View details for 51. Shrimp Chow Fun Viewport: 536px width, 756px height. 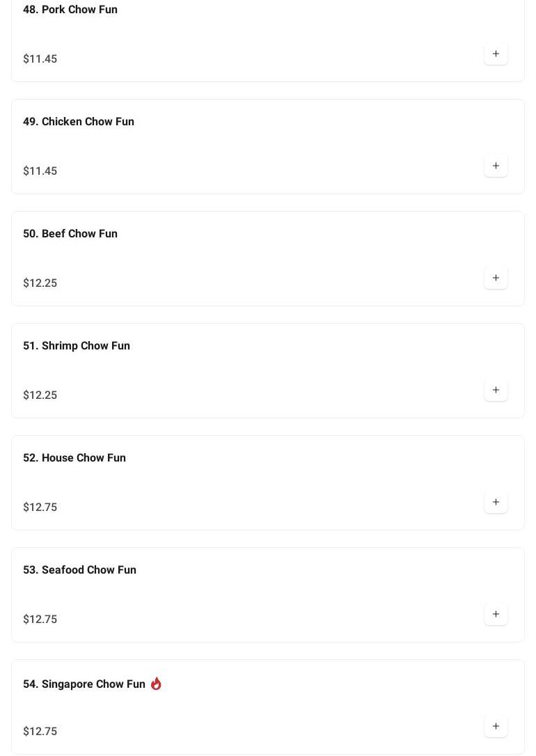[x=77, y=346]
